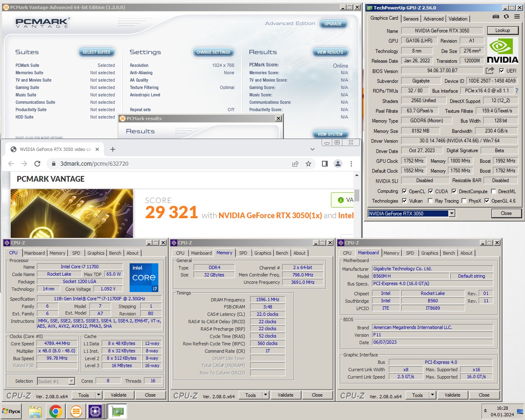525x420 pixels.
Task: Switch to Validation tab in GPU-Z
Action: pyautogui.click(x=458, y=19)
